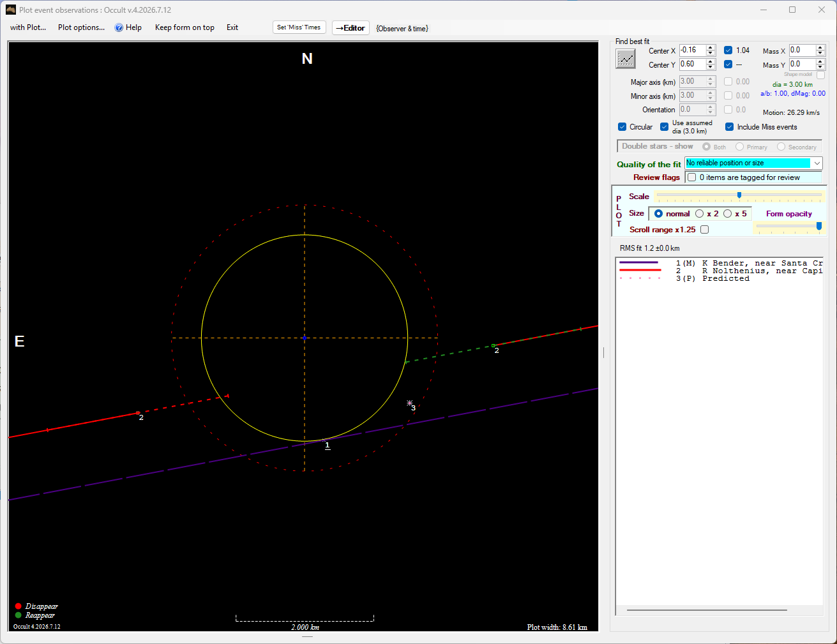Screen dimensions: 837x644
Task: Click the Set 'Miss' Times button
Action: [x=299, y=27]
